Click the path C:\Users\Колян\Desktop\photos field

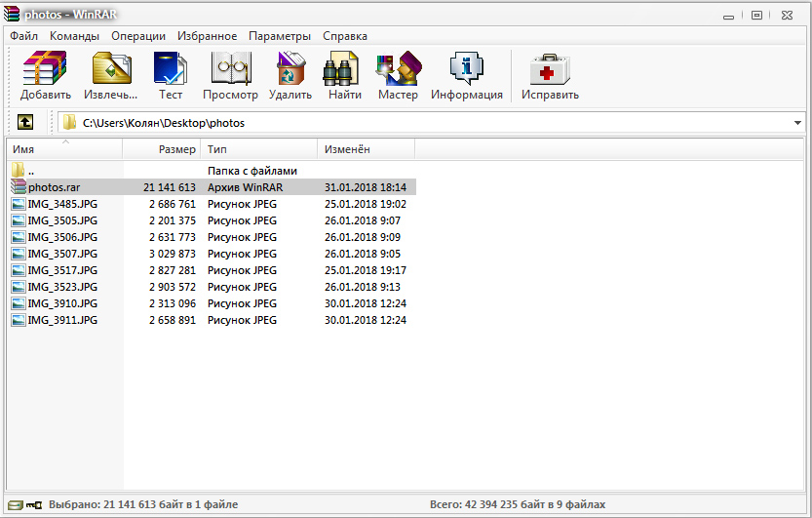[430, 123]
